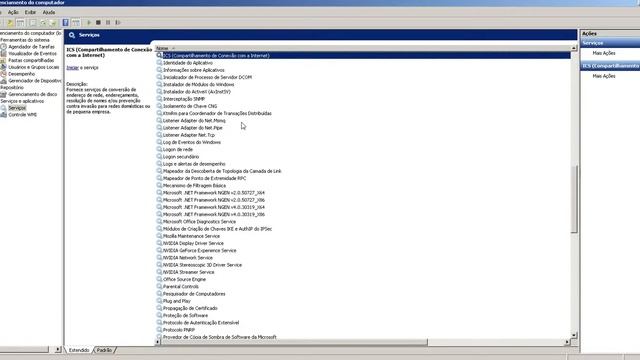Select Pesquisador de Computadores service

[194, 293]
